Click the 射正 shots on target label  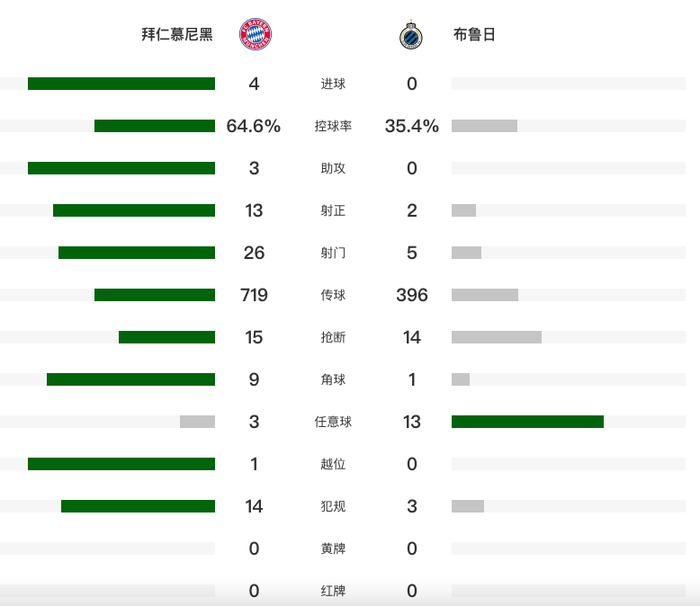click(333, 210)
